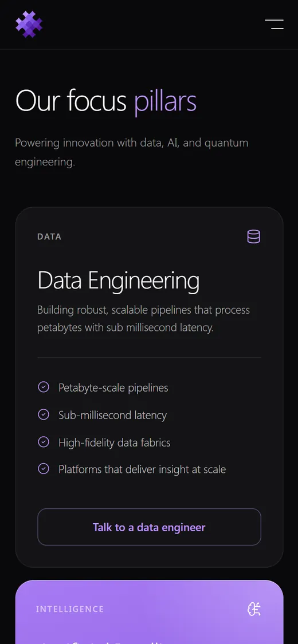Click the DATA category label

[49, 236]
